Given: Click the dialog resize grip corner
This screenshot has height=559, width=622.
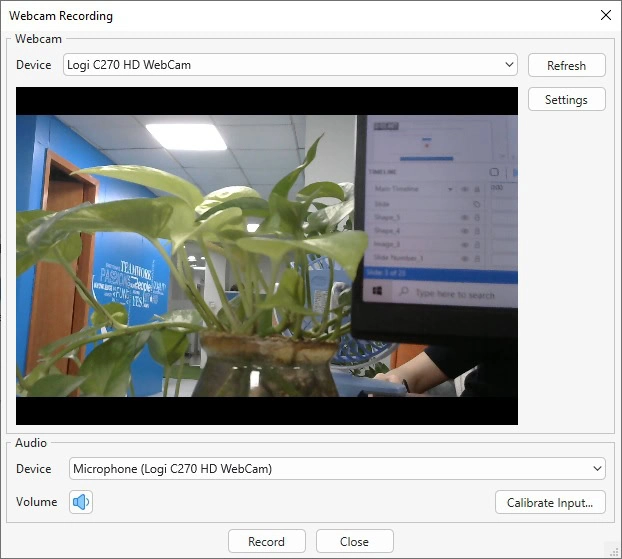Looking at the screenshot, I should 615,551.
